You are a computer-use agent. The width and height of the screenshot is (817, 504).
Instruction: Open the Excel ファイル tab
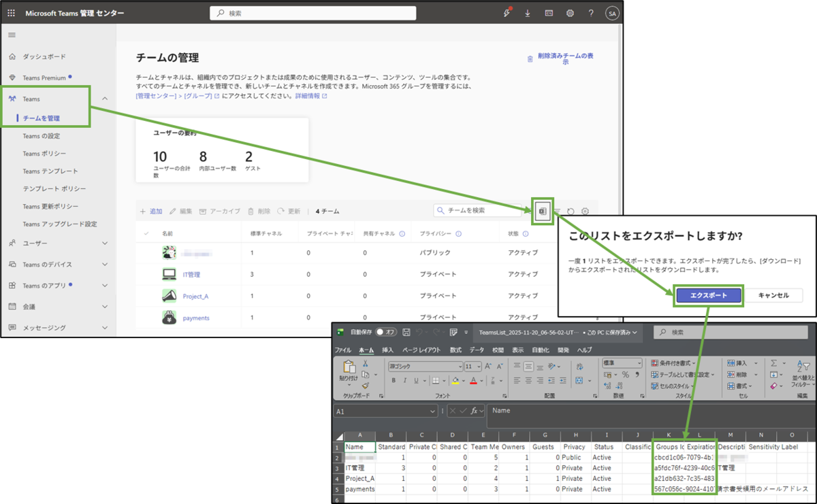[x=342, y=350]
